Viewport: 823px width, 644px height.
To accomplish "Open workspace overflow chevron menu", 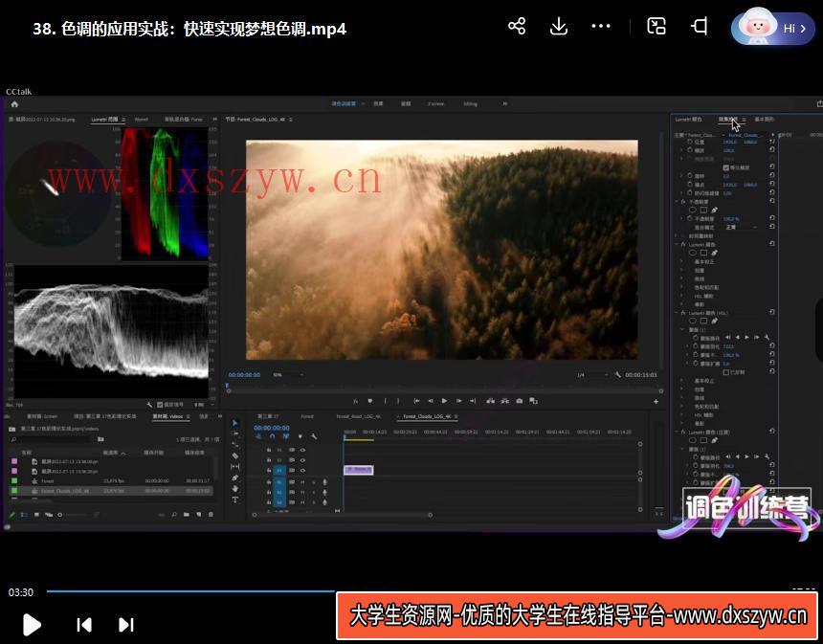I will (x=505, y=104).
